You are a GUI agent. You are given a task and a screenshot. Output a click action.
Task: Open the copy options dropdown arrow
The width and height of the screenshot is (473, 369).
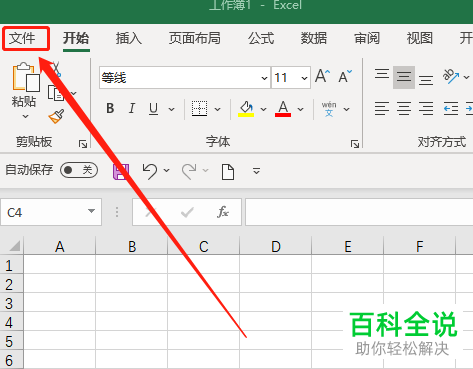point(74,93)
